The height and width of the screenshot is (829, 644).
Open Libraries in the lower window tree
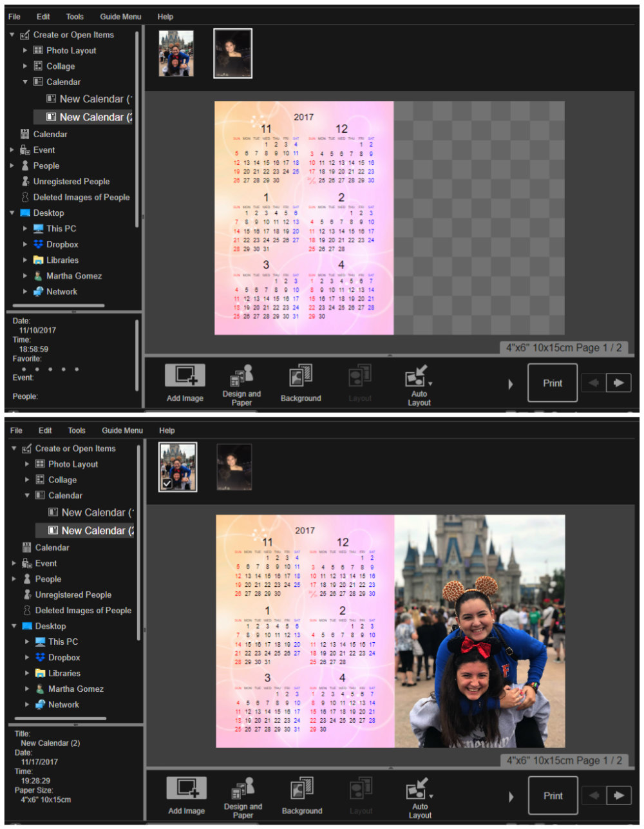click(x=64, y=674)
